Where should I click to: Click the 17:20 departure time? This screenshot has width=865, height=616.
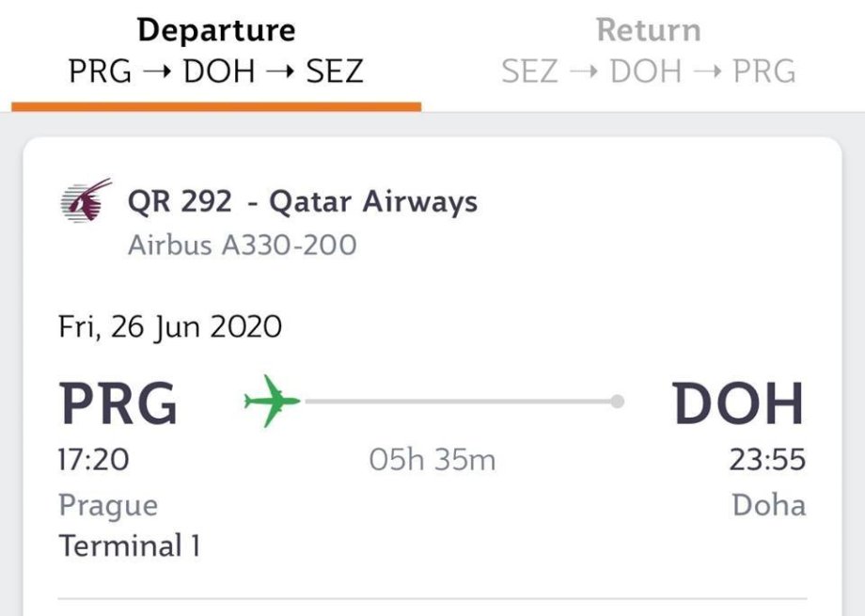pyautogui.click(x=94, y=460)
